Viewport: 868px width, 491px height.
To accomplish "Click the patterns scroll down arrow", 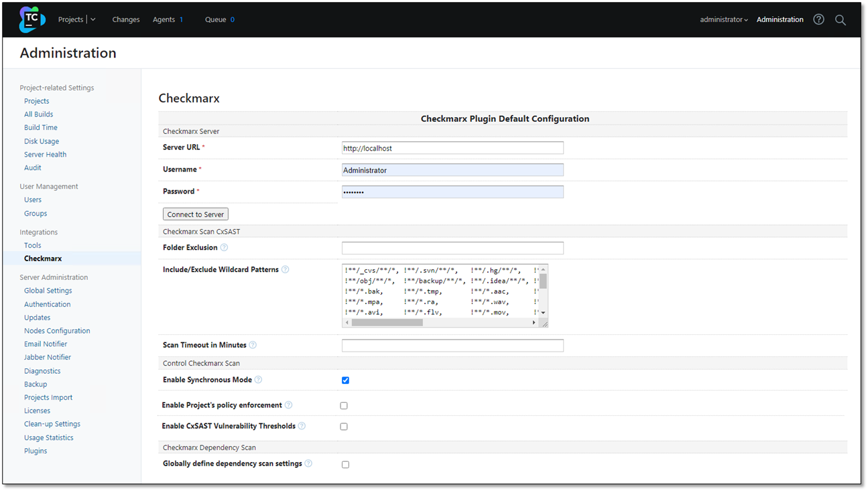I will [544, 313].
